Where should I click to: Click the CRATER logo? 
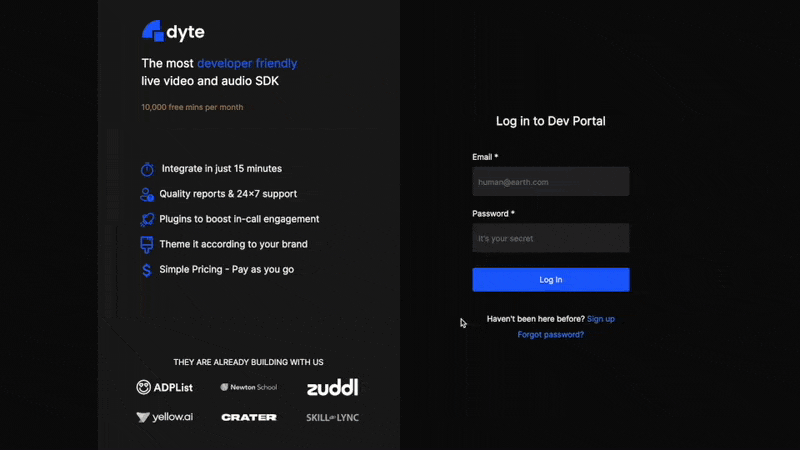(248, 417)
